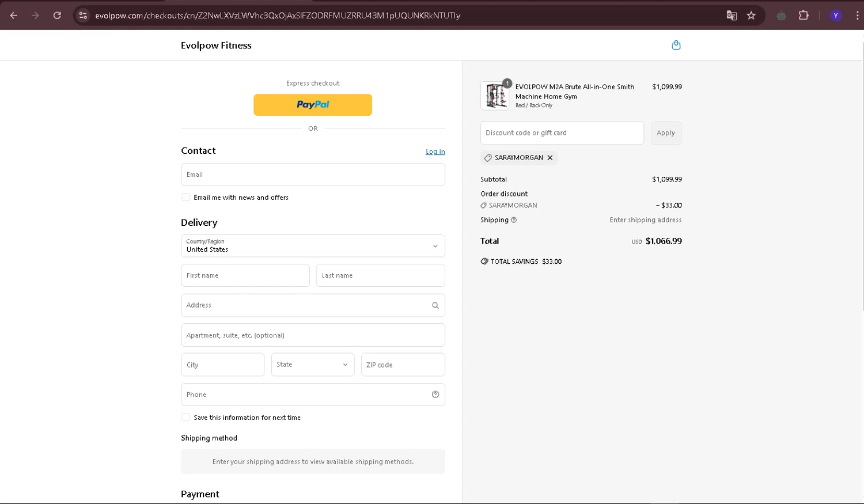The width and height of the screenshot is (864, 504).
Task: Pay with the PayPal express button
Action: tap(313, 105)
